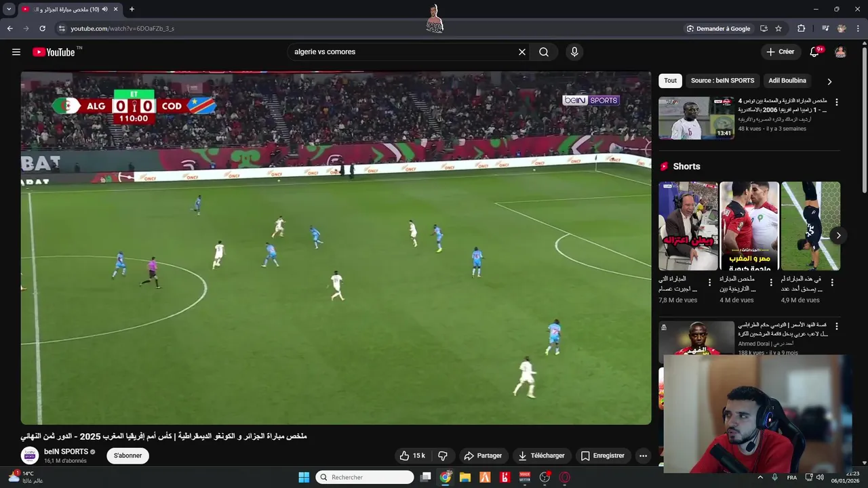Open second Short with Egypt players
This screenshot has width=868, height=488.
(x=749, y=226)
